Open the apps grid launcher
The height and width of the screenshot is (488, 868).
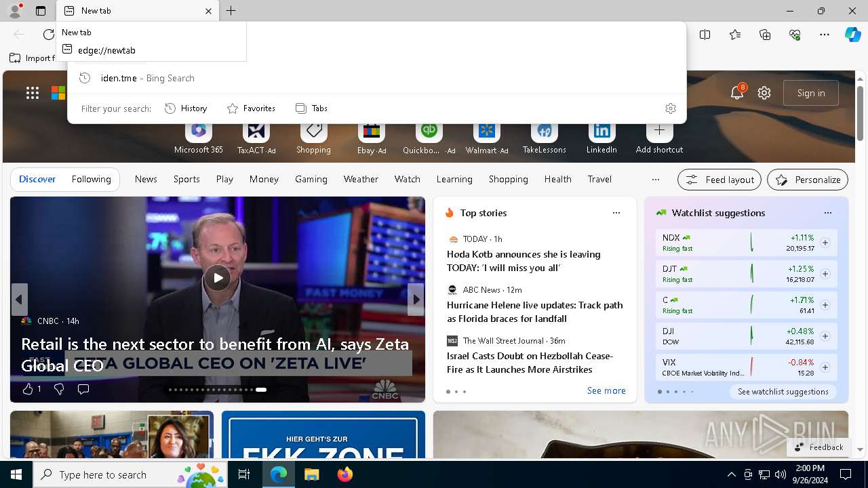[33, 93]
